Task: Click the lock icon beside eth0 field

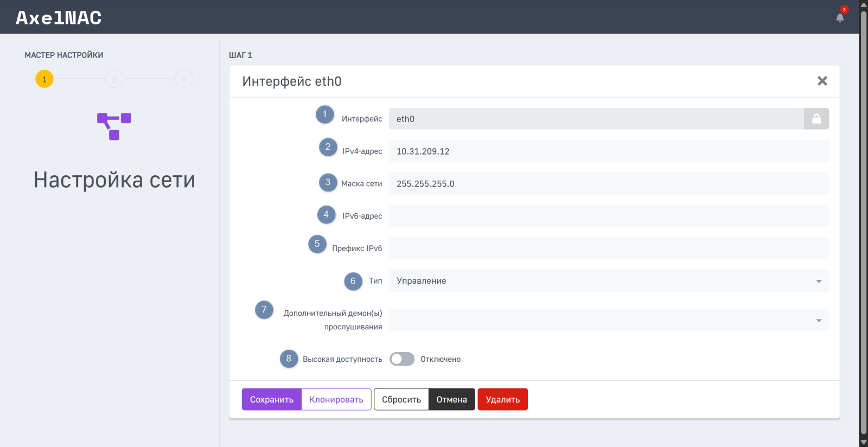Action: 816,119
